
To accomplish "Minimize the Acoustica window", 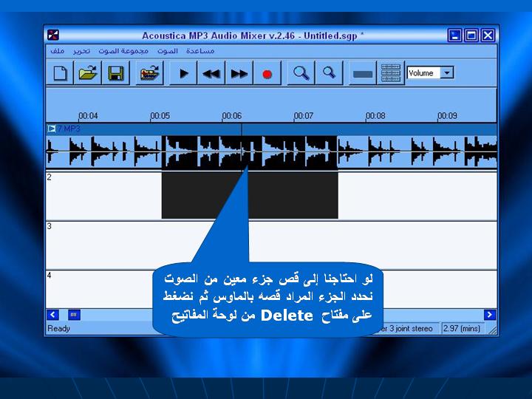I will (454, 35).
